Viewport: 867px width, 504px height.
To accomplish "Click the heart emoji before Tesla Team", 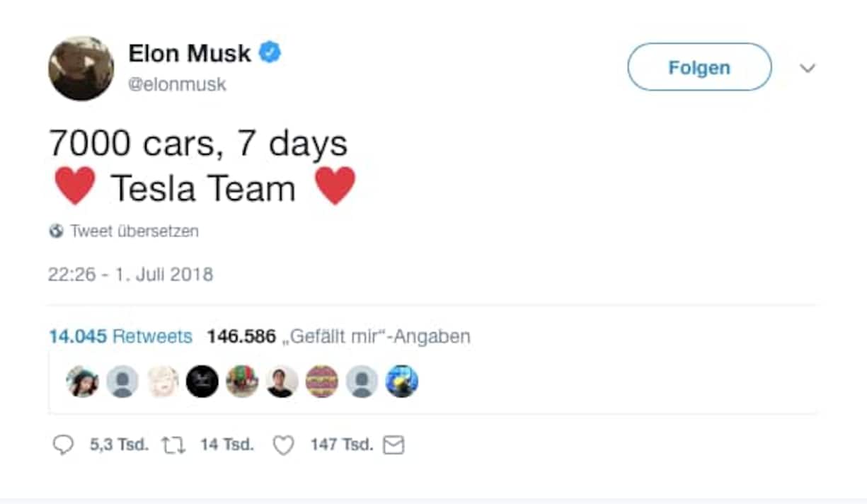I will [x=74, y=186].
